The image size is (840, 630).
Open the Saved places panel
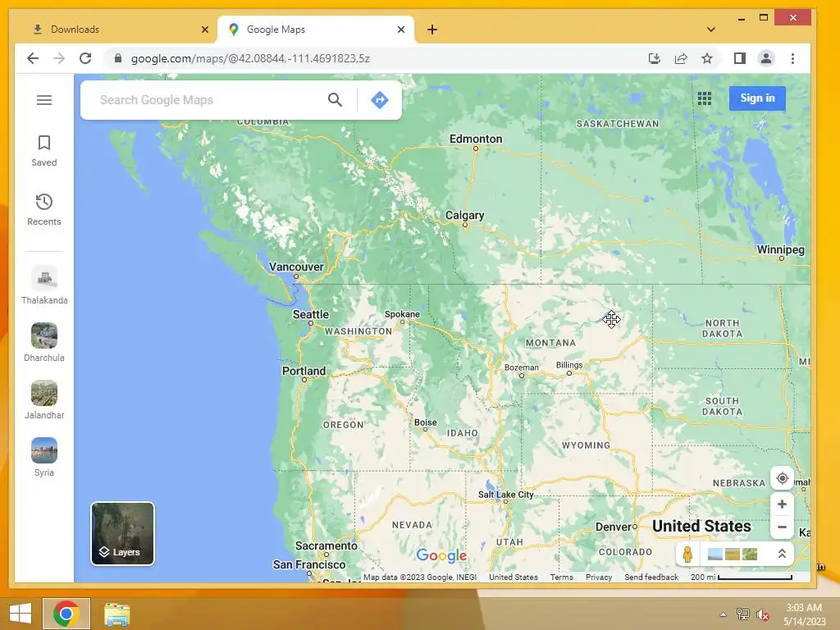pyautogui.click(x=44, y=151)
